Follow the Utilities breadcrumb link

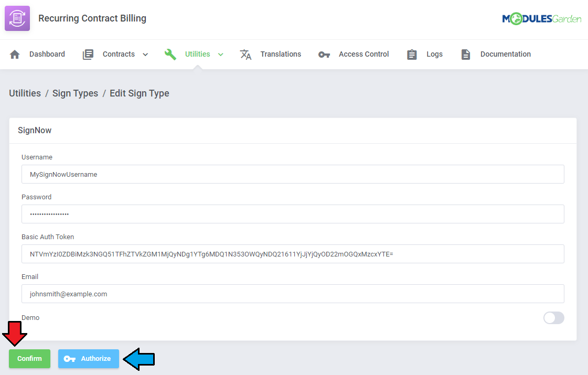25,93
